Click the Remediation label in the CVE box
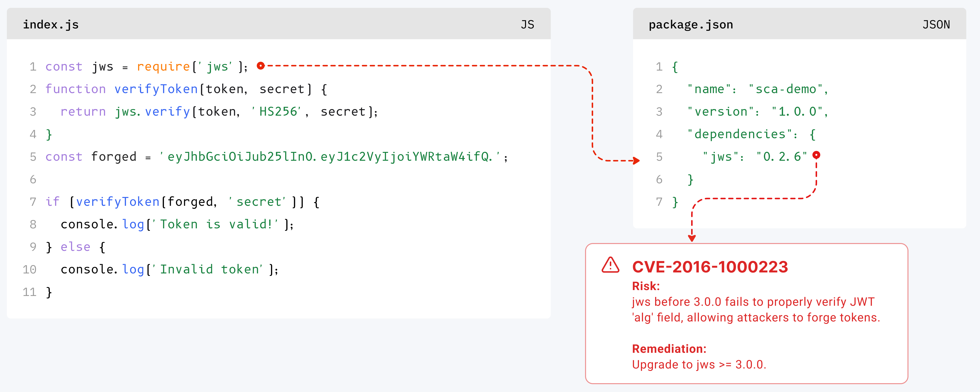 (669, 349)
